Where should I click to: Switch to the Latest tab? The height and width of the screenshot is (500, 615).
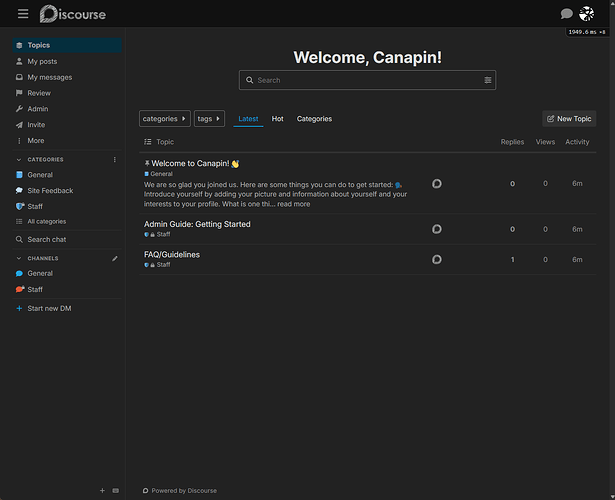[x=248, y=119]
